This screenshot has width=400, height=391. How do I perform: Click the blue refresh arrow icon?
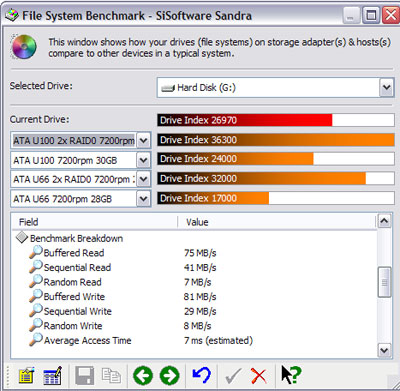pos(201,375)
